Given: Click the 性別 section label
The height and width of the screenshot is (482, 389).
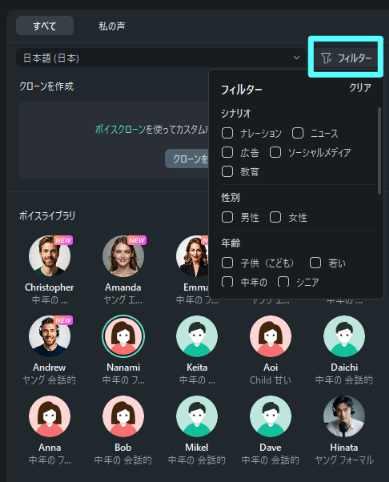Looking at the screenshot, I should pyautogui.click(x=231, y=197).
